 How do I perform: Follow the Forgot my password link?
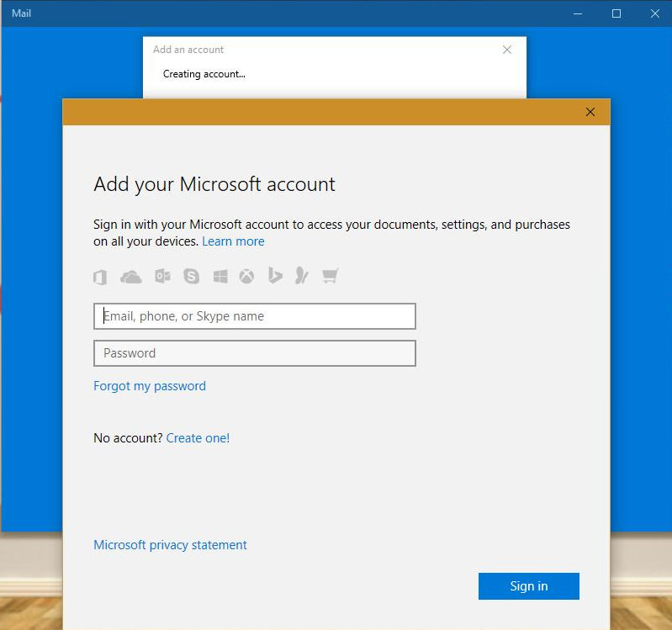[x=150, y=386]
